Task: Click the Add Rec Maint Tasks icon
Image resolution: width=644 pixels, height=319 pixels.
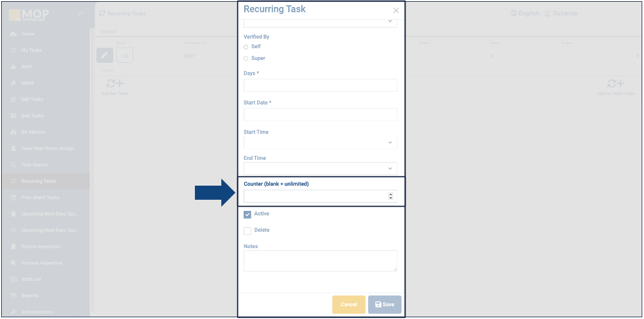Action: (x=615, y=84)
